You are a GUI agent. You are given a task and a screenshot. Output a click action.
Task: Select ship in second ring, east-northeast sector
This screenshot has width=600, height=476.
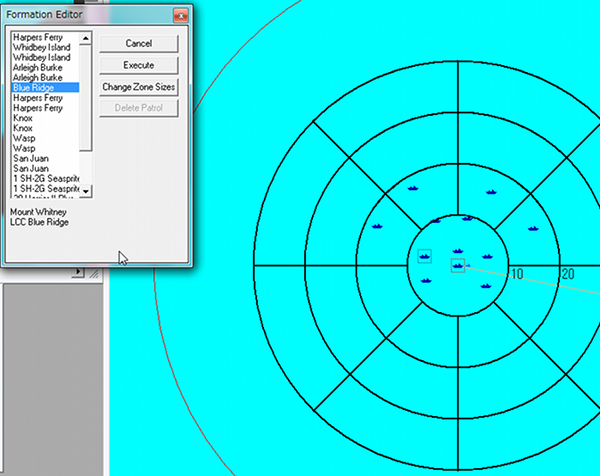pyautogui.click(x=533, y=228)
